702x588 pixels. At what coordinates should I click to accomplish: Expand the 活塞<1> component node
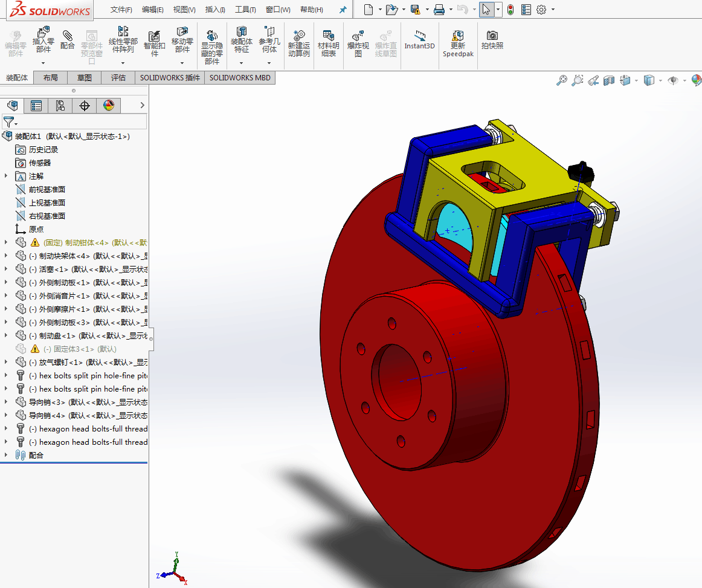(x=6, y=269)
